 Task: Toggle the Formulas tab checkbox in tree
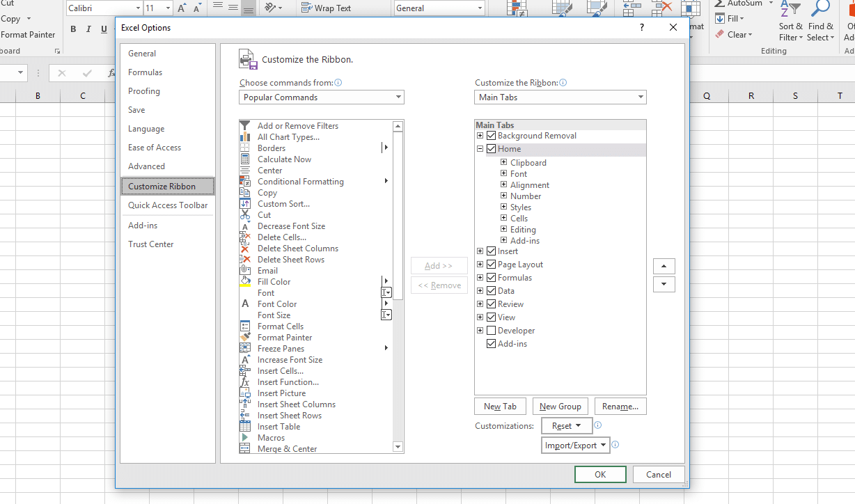(x=492, y=278)
